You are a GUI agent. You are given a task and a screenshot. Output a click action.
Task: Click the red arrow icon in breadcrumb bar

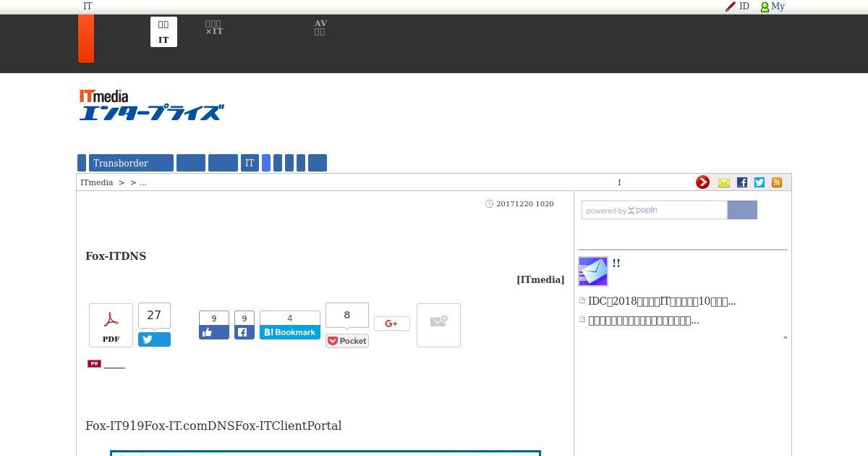click(x=702, y=182)
